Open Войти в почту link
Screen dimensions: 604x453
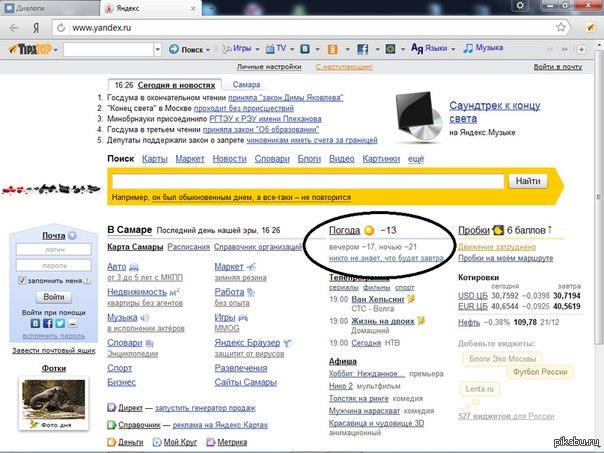[x=557, y=67]
